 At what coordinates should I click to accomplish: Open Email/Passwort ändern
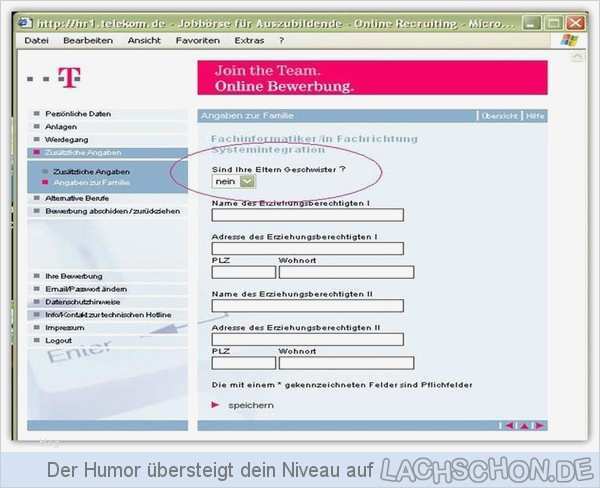click(86, 289)
